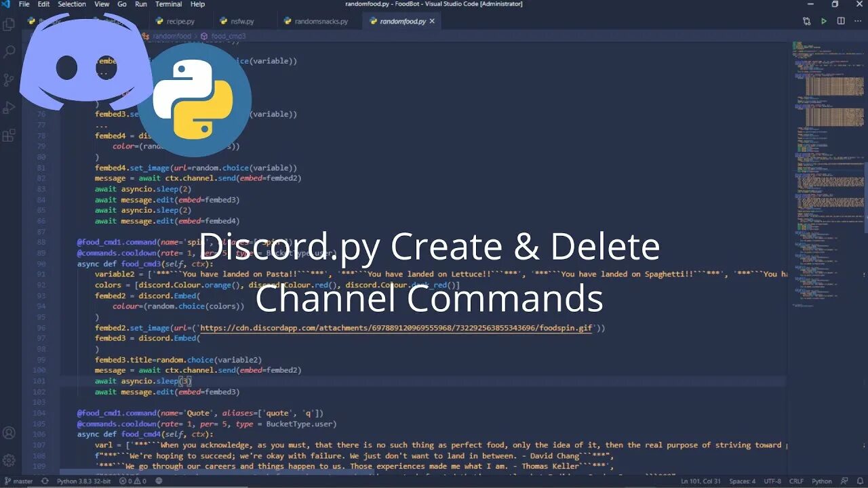Place cursor on 'await asyncio.sleep(3)' line
The height and width of the screenshot is (488, 868).
click(x=143, y=381)
